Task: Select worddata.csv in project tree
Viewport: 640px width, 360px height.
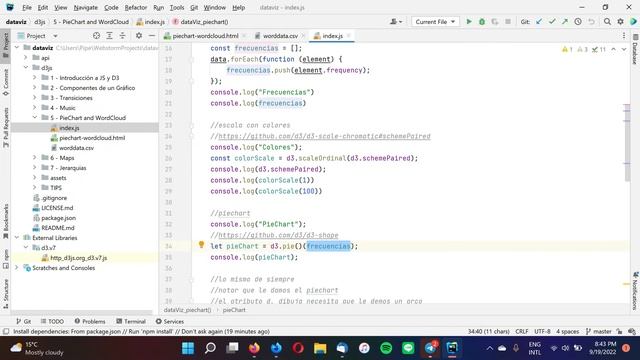Action: point(76,148)
